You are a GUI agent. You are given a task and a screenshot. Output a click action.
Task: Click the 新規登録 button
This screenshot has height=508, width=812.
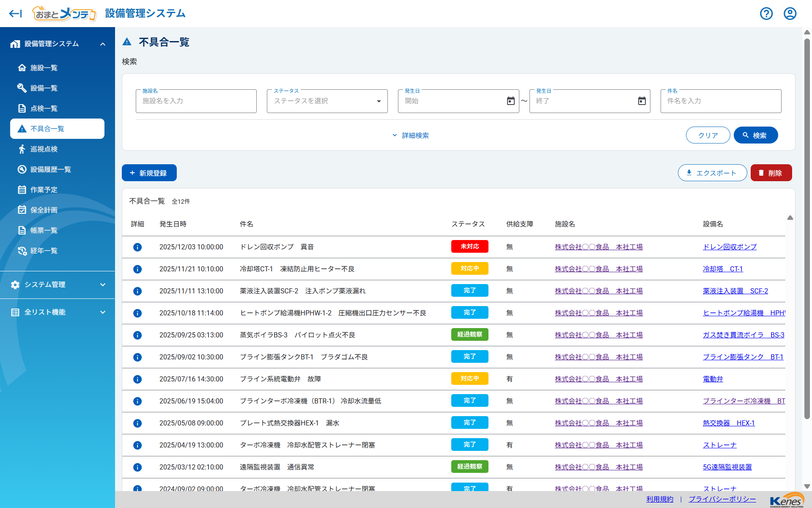[x=149, y=173]
